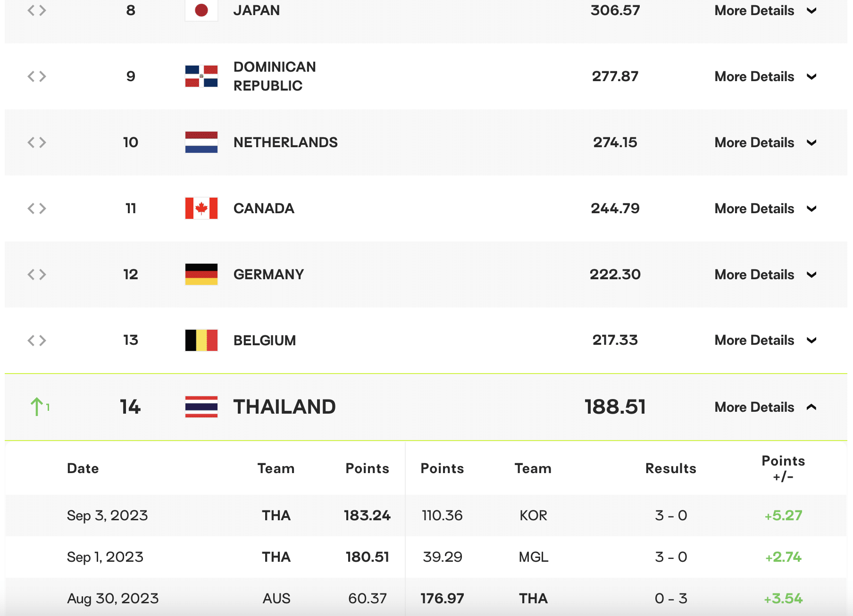Click the Dominican Republic flag icon
The image size is (853, 616).
[x=201, y=76]
